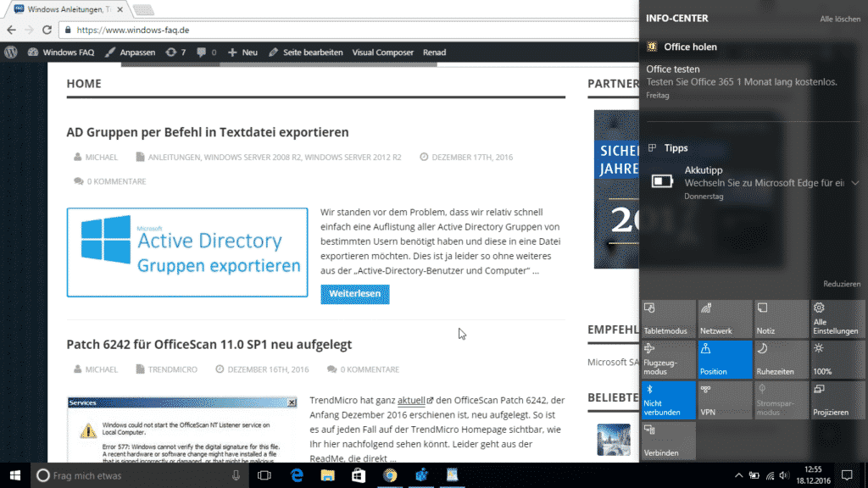The height and width of the screenshot is (488, 868).
Task: Open Active Directory Gruppen exportieren thumbnail
Action: [187, 252]
